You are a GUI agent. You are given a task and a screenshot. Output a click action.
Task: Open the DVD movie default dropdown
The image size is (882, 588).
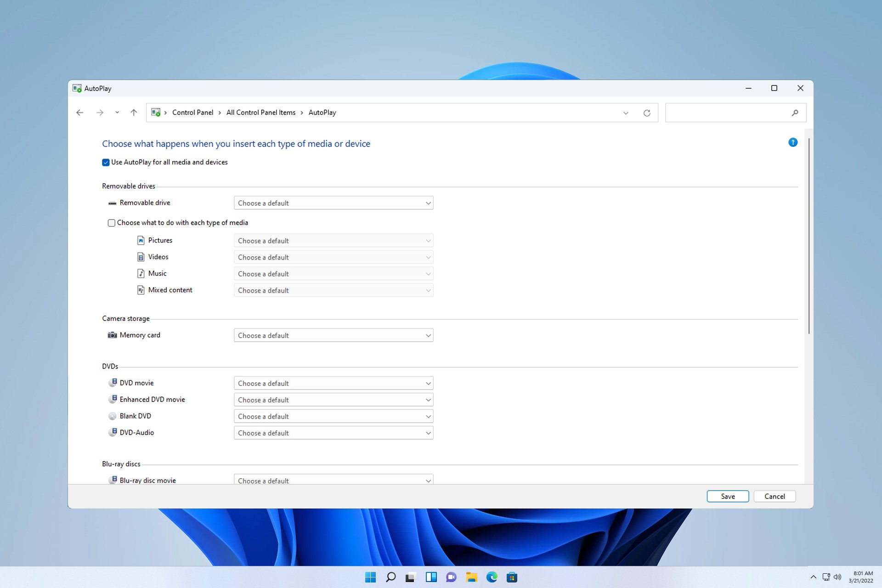(334, 383)
